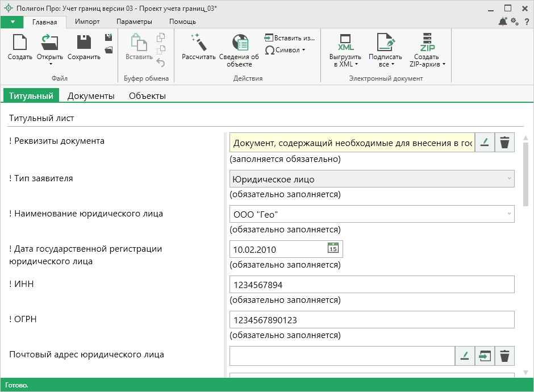
Task: Open the Sign all (Подписать все) button
Action: [x=385, y=49]
